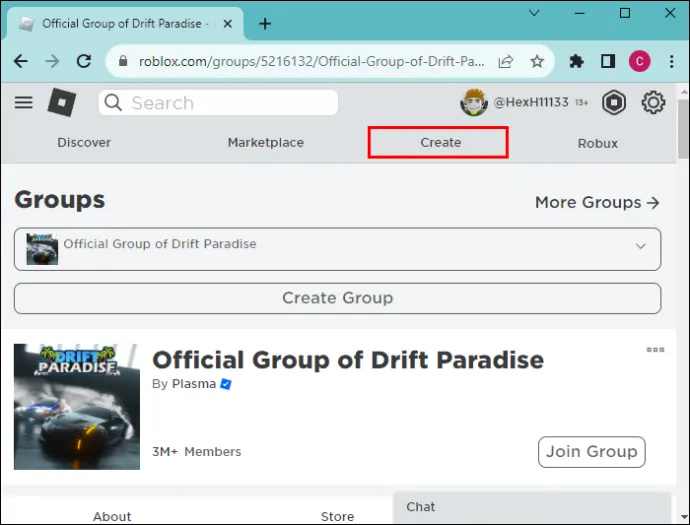
Task: Switch to the Store tab
Action: click(338, 516)
